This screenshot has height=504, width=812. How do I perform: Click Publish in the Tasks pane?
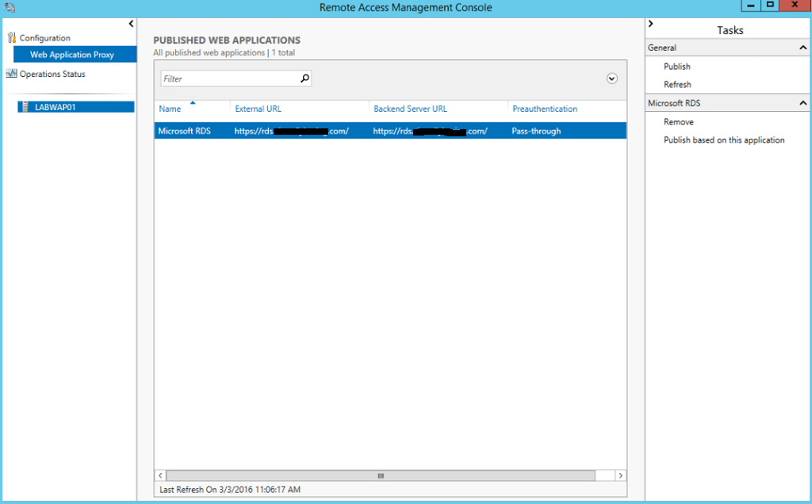(x=677, y=67)
